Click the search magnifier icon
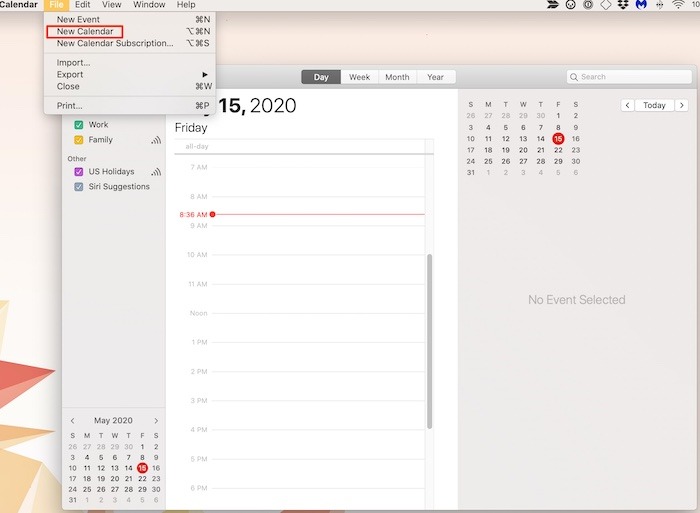 tap(574, 77)
